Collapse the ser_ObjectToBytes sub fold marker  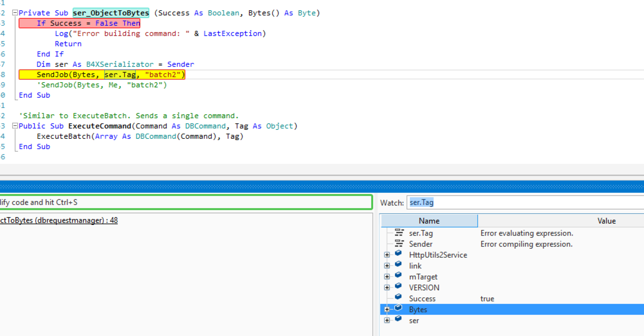15,13
